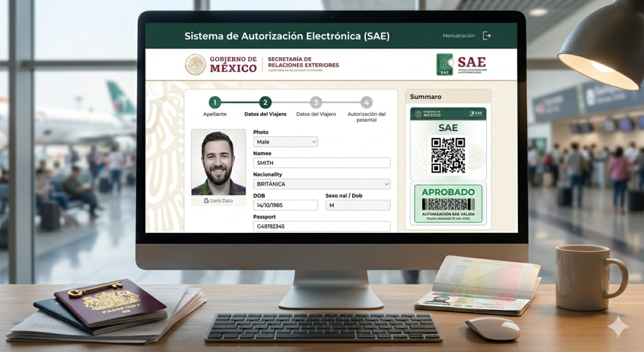Click the logout icon in header

point(487,36)
